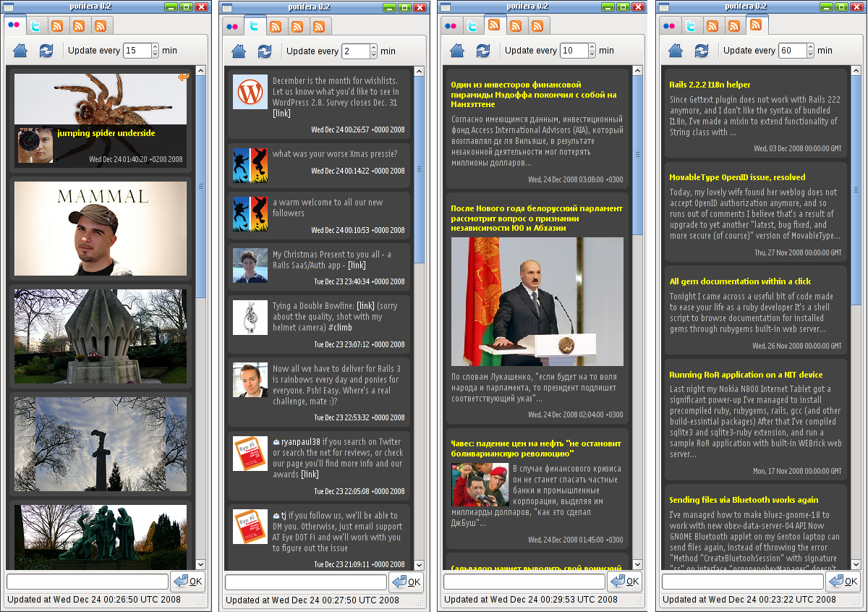This screenshot has width=868, height=612.
Task: Increase update interval from 2 minutes
Action: [x=373, y=47]
